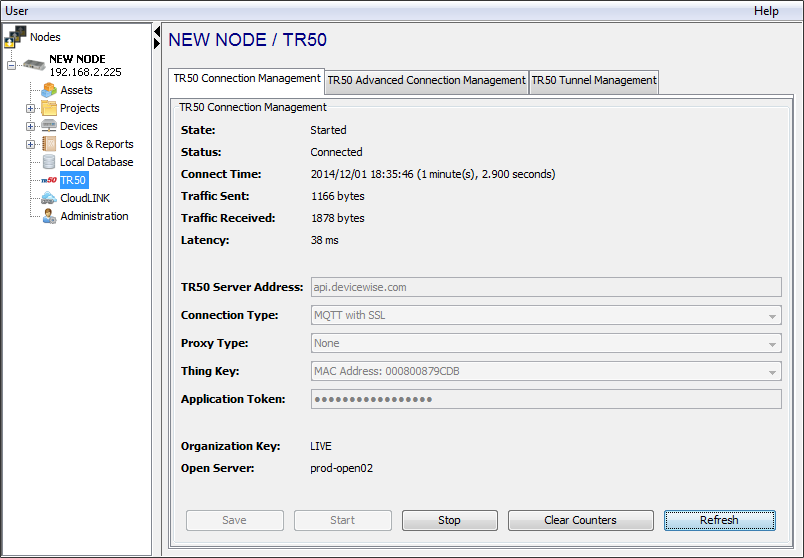The width and height of the screenshot is (804, 558).
Task: Open the User menu
Action: click(x=16, y=11)
